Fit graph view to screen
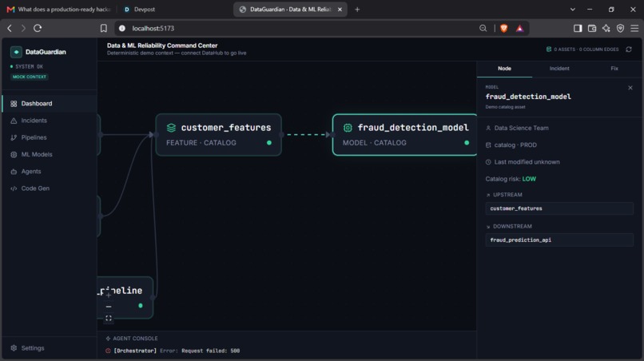 pyautogui.click(x=109, y=318)
